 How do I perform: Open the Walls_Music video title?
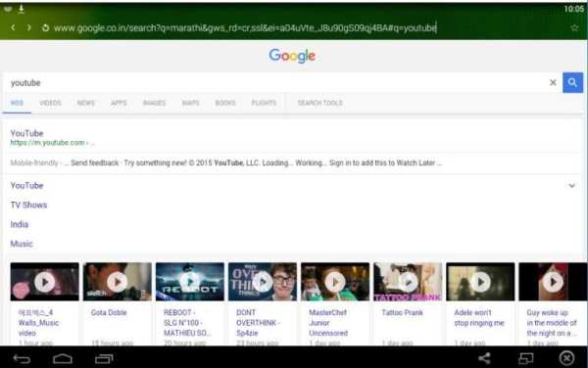[38, 323]
